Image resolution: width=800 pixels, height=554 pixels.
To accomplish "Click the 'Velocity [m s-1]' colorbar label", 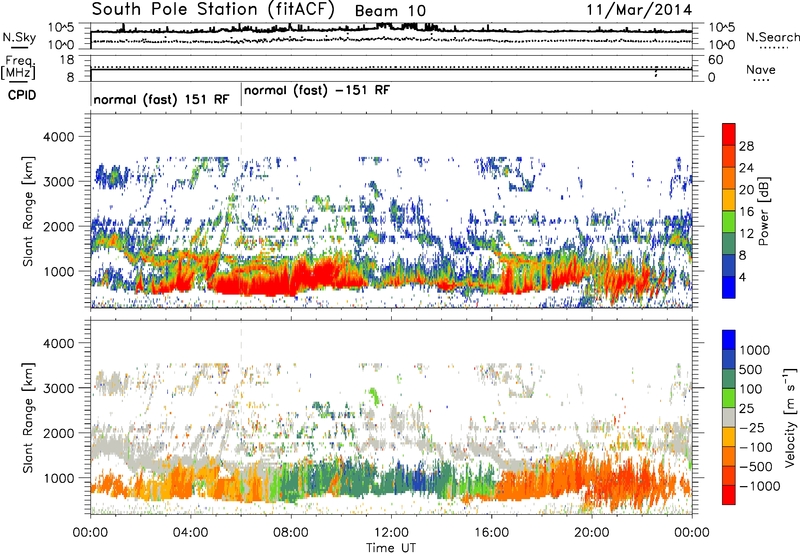I will [x=790, y=417].
